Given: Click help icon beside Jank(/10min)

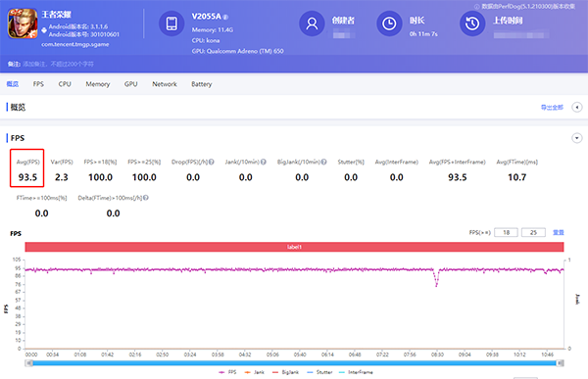Looking at the screenshot, I should pyautogui.click(x=264, y=162).
